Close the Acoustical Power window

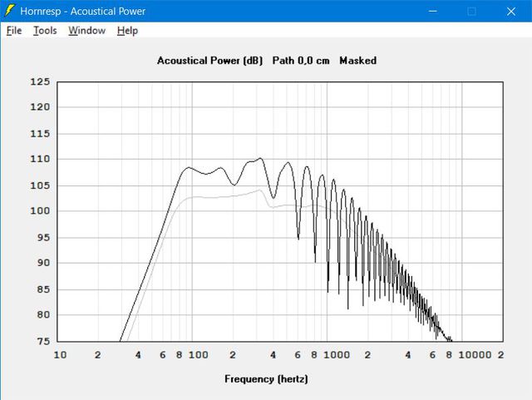[x=510, y=11]
